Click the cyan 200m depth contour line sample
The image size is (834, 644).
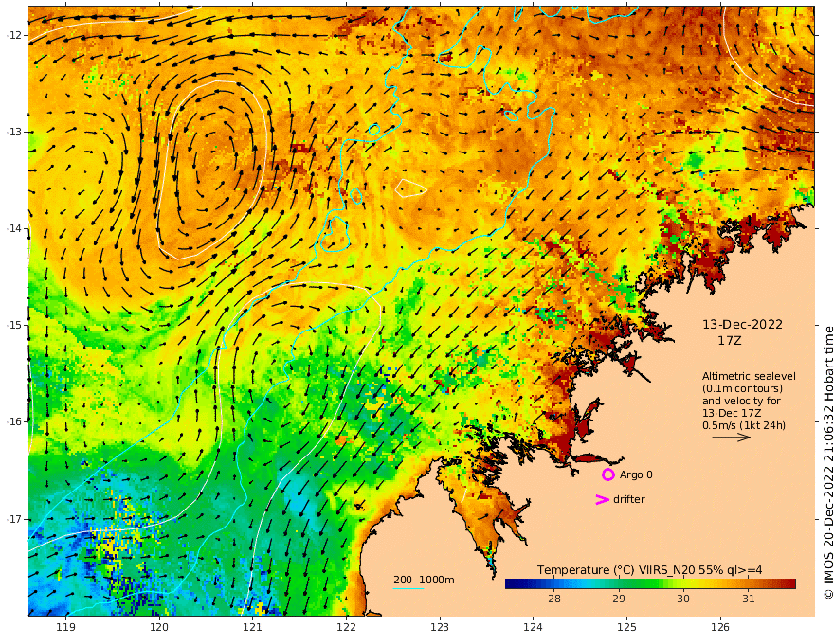click(408, 588)
